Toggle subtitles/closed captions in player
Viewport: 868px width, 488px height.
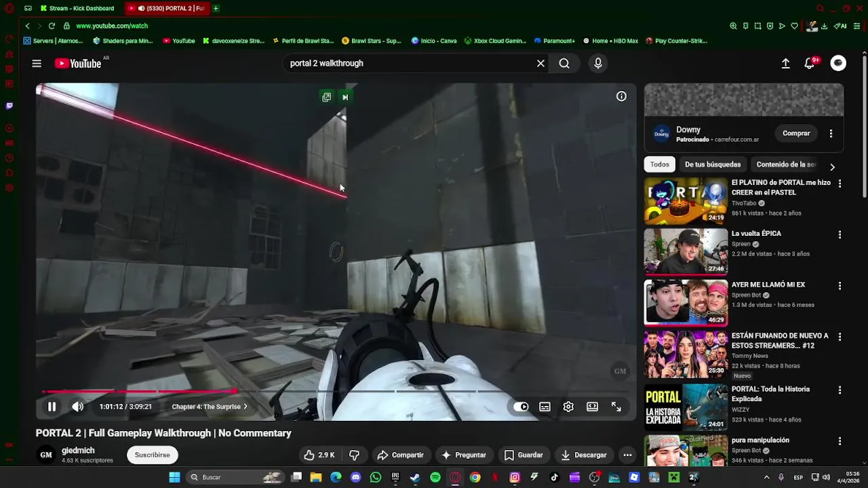[x=545, y=407]
